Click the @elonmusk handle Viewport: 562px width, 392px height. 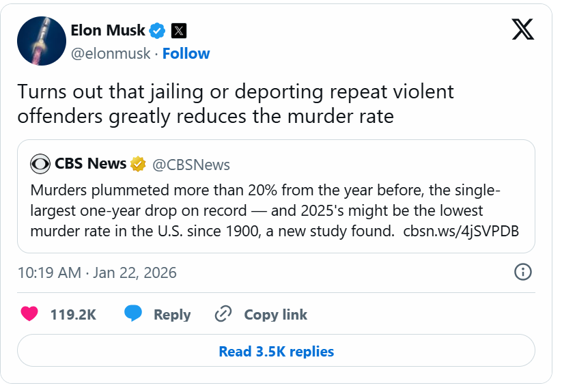click(111, 53)
